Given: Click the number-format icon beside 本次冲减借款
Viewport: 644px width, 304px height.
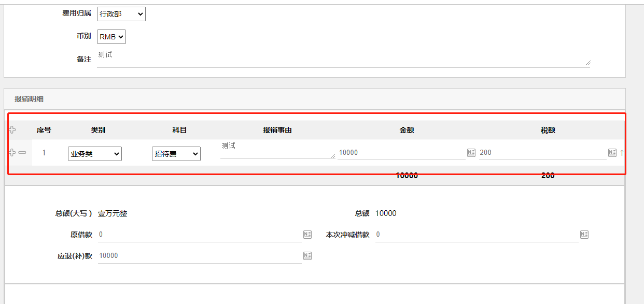Looking at the screenshot, I should (x=584, y=235).
